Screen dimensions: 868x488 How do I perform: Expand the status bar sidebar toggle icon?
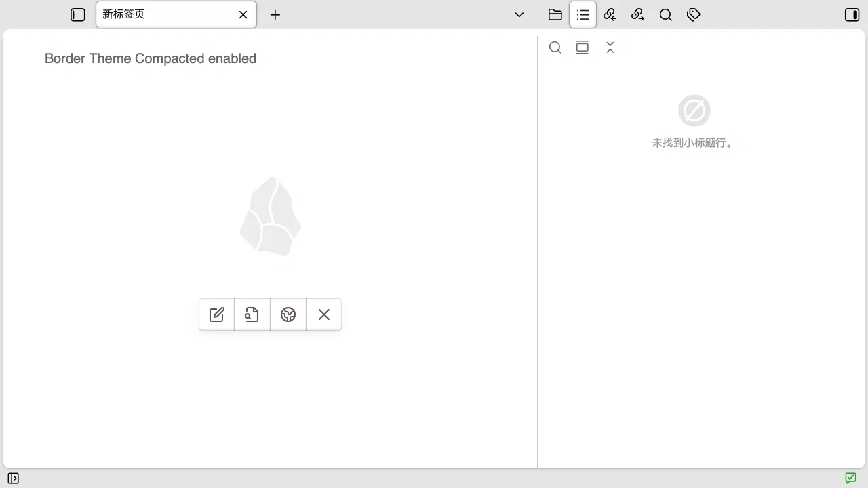pyautogui.click(x=13, y=479)
